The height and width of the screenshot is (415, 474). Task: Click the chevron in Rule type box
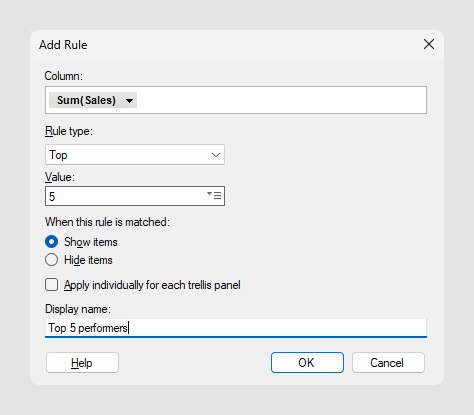point(216,155)
